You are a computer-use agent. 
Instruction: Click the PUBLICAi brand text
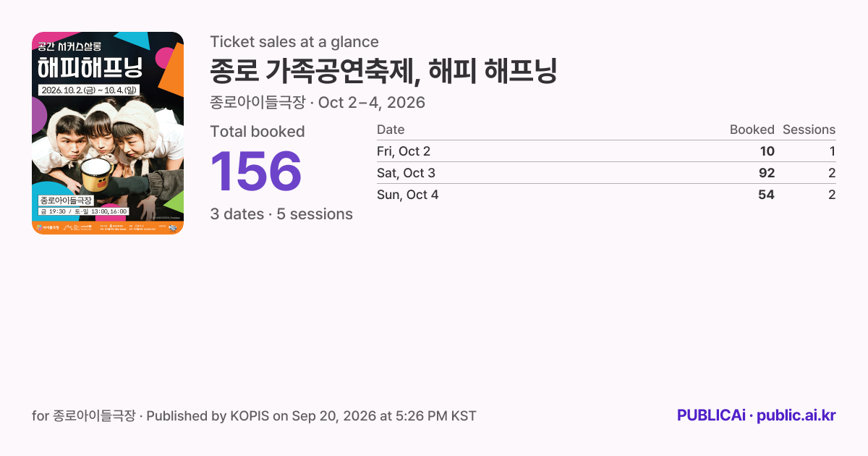point(711,415)
